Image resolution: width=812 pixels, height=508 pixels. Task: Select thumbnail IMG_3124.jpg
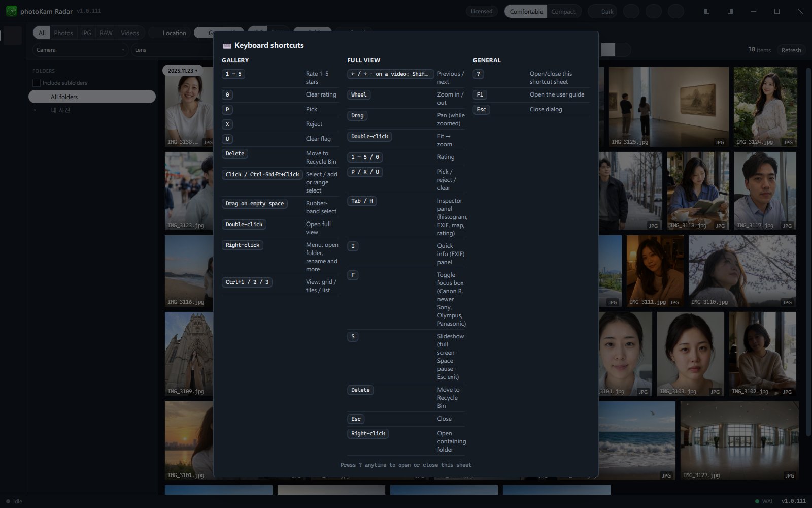coord(765,107)
